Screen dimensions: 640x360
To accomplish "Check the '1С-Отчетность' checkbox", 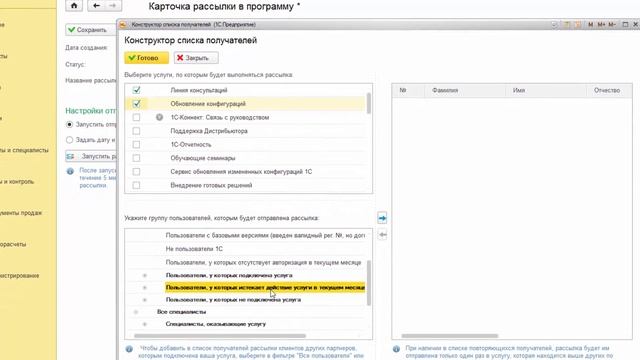I will 136,144.
